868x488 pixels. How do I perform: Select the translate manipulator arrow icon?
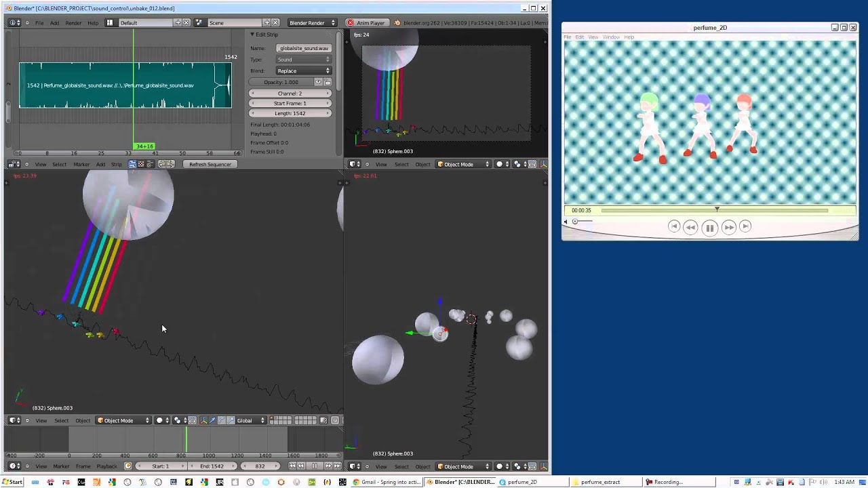coord(212,420)
